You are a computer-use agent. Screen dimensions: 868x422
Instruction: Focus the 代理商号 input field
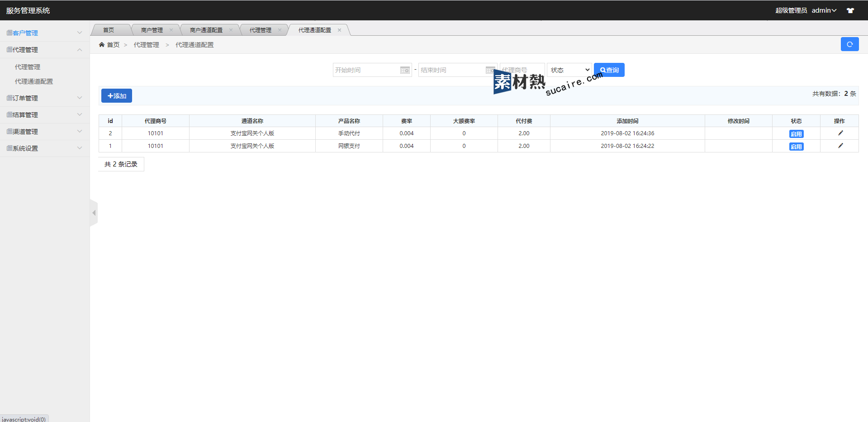tap(522, 70)
